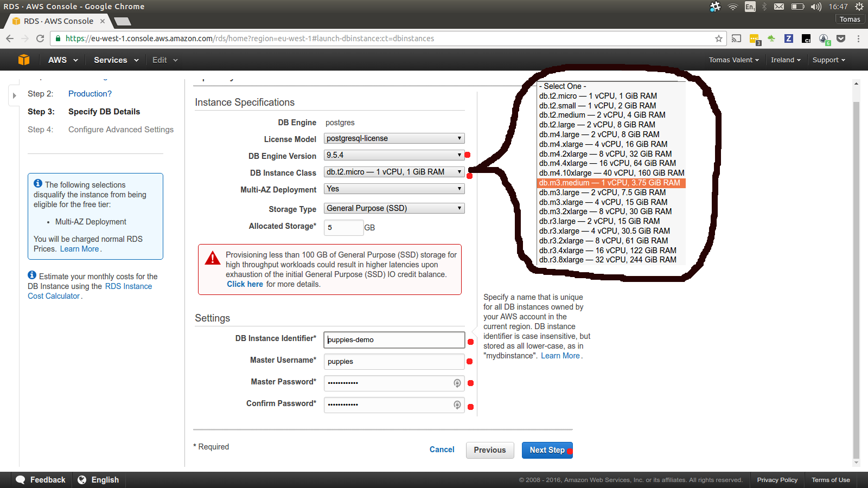
Task: Click Learn More in free tier notice
Action: pyautogui.click(x=80, y=249)
